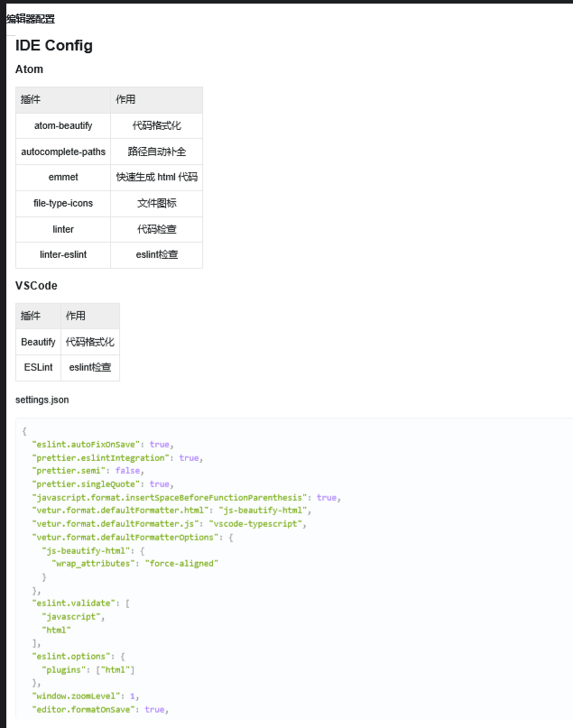Select the 文件图标 description cell
Image resolution: width=573 pixels, height=728 pixels.
[157, 203]
